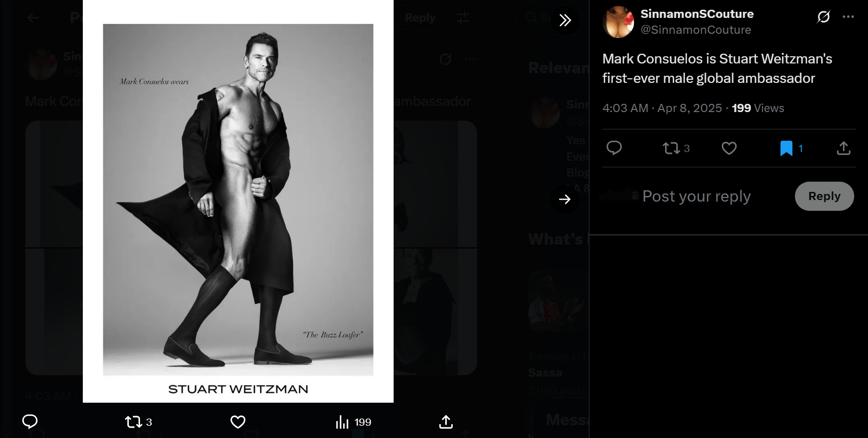The image size is (868, 438).
Task: Share post using icon below photo
Action: (x=446, y=422)
